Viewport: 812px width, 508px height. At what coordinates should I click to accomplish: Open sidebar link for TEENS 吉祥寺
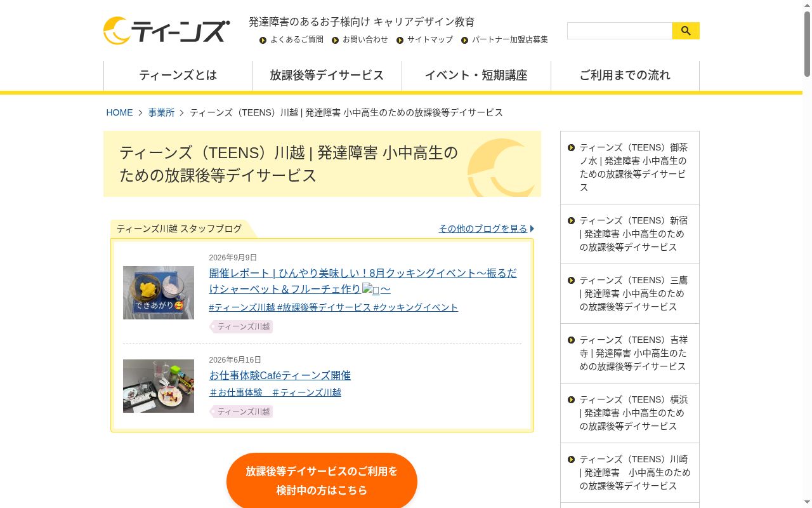(x=630, y=353)
